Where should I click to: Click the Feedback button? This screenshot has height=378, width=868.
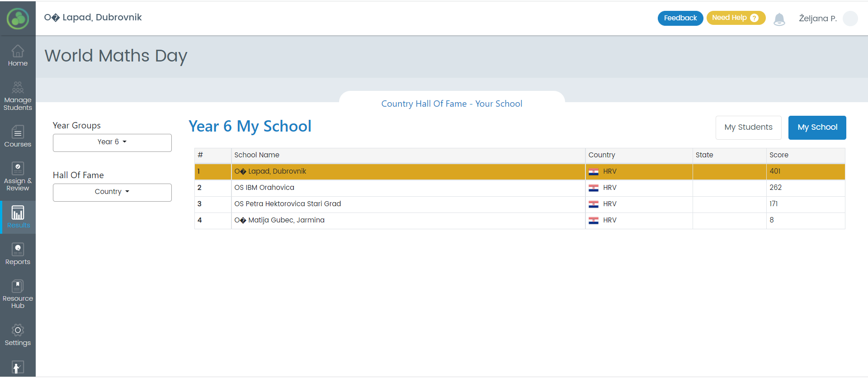click(x=680, y=18)
